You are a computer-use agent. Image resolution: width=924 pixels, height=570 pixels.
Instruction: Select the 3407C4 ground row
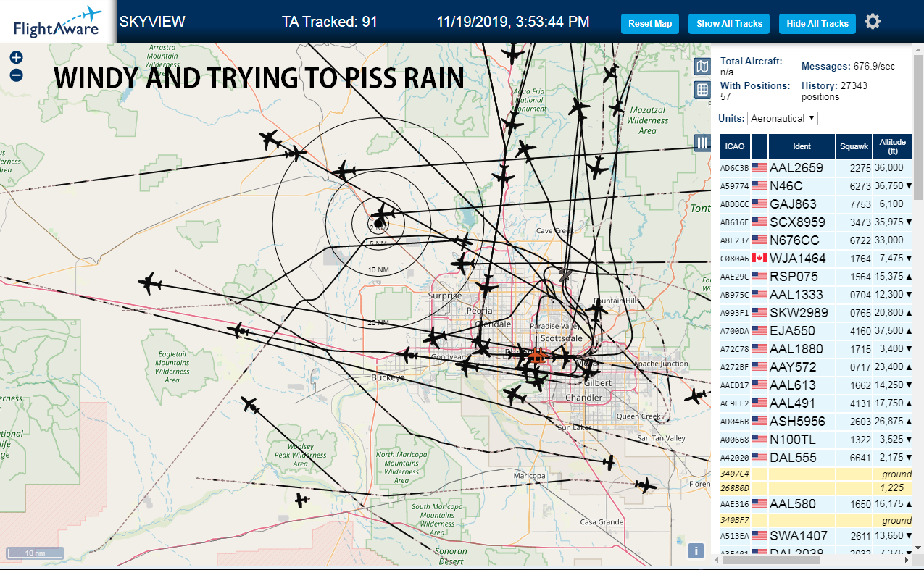(x=816, y=474)
